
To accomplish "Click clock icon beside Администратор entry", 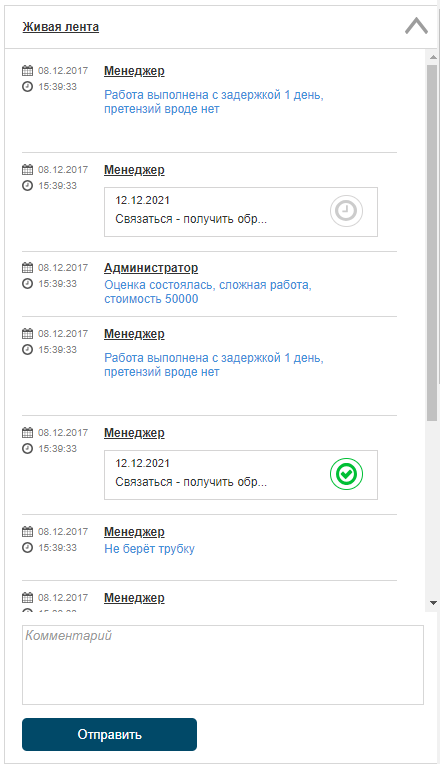I will pos(28,283).
